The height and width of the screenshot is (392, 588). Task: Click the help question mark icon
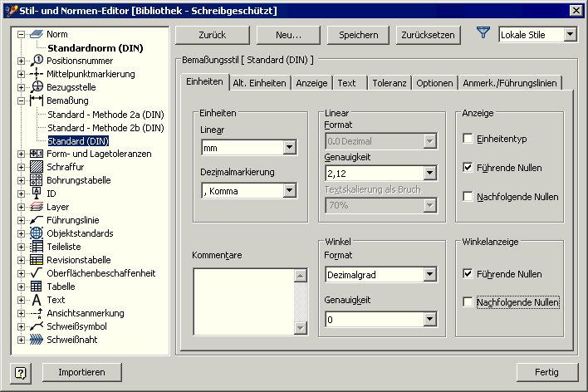point(21,371)
